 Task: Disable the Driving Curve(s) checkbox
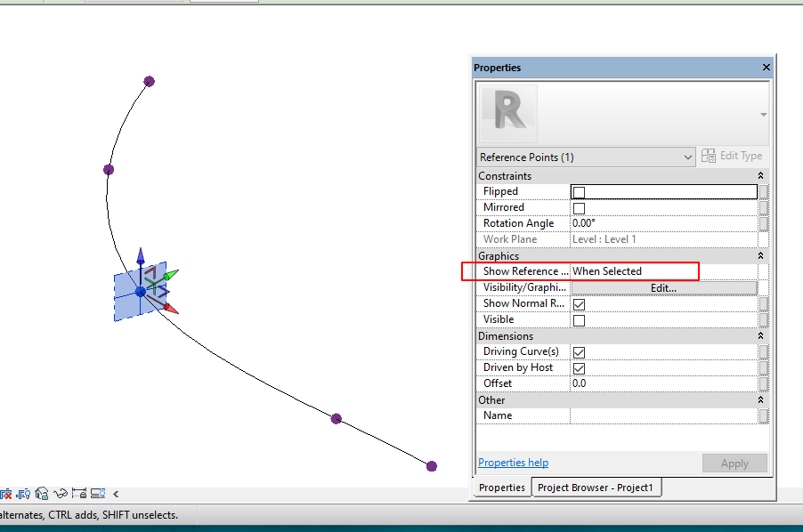click(x=578, y=351)
